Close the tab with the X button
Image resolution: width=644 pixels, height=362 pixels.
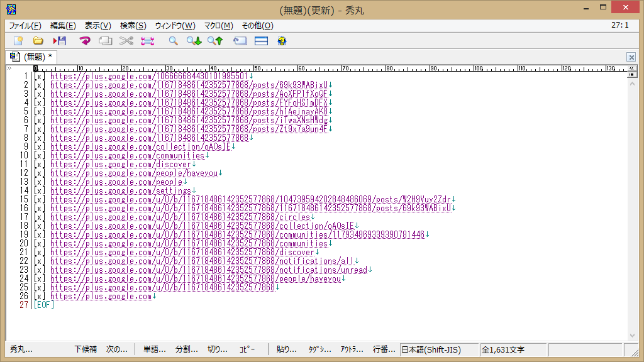coord(631,57)
